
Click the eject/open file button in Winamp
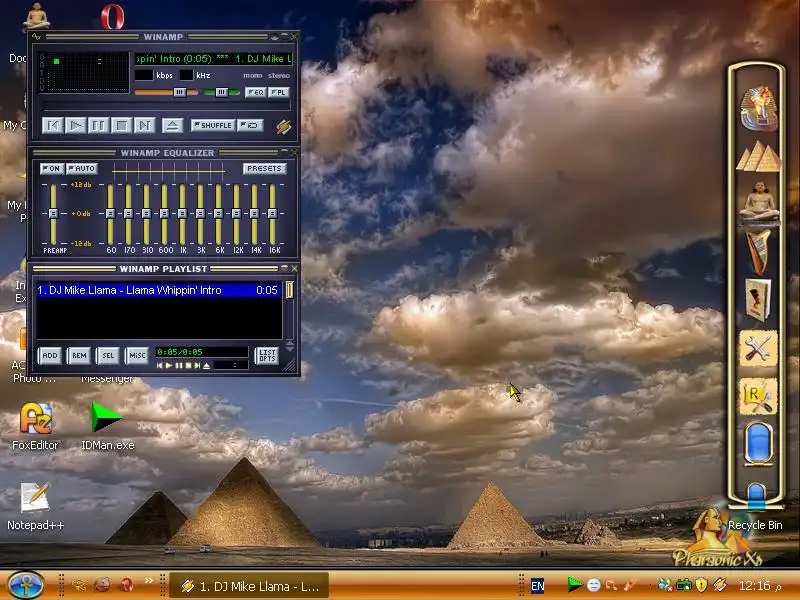172,125
